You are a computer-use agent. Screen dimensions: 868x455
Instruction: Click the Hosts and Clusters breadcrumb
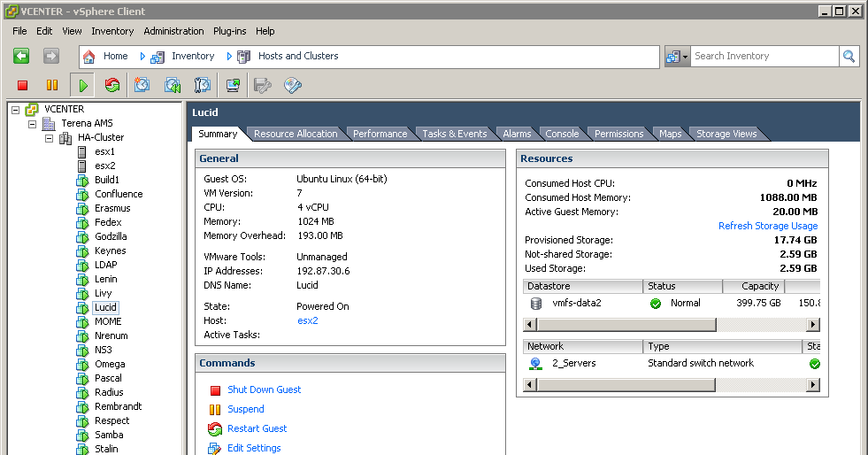click(298, 56)
